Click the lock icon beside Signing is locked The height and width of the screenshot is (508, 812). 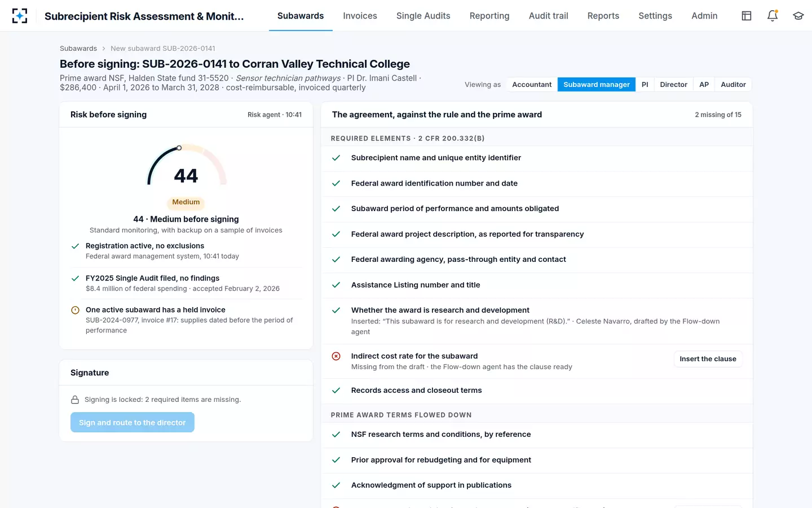[75, 400]
